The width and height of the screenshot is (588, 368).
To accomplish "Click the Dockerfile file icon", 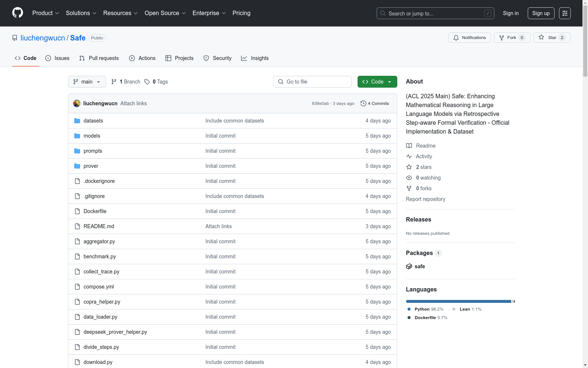I will tap(77, 211).
